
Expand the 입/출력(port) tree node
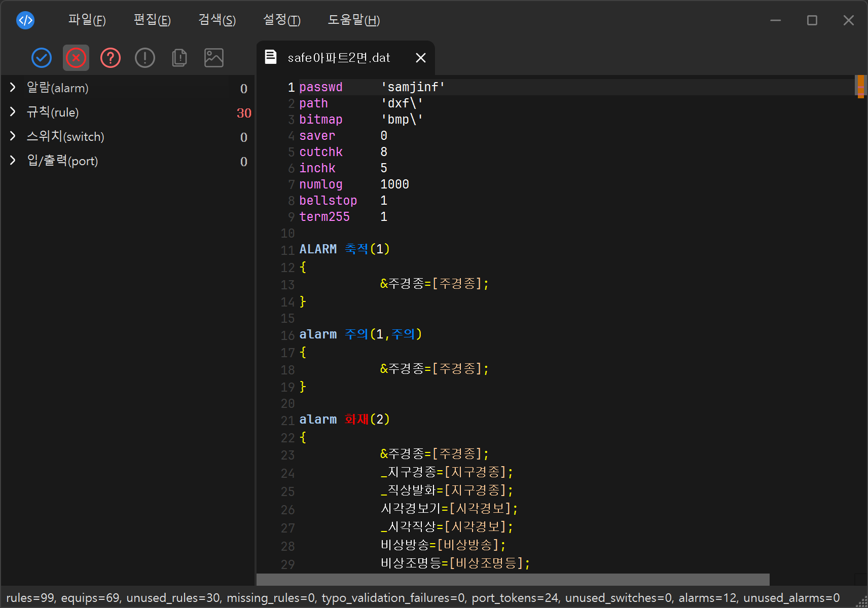[x=13, y=161]
